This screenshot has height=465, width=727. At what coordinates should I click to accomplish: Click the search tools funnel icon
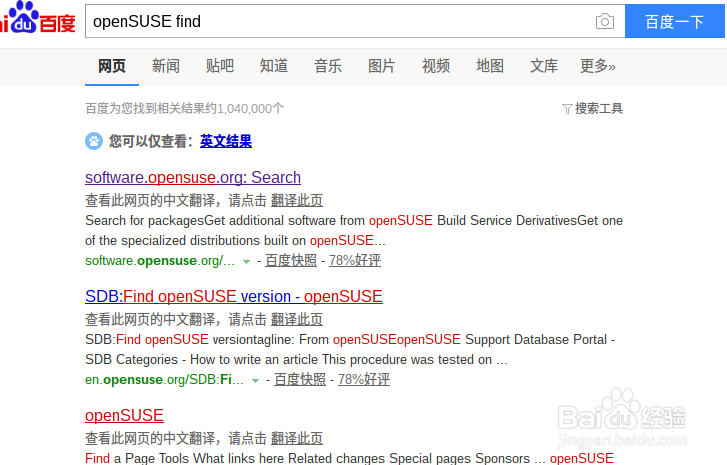pos(567,109)
